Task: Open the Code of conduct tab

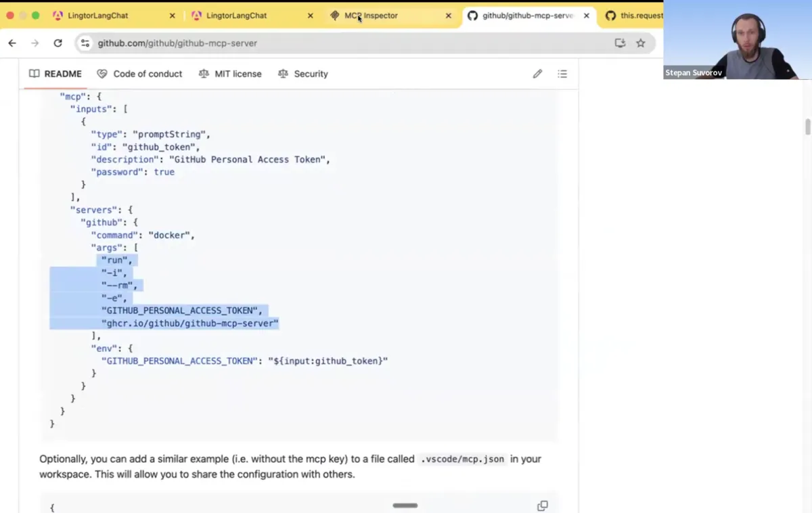Action: point(139,74)
